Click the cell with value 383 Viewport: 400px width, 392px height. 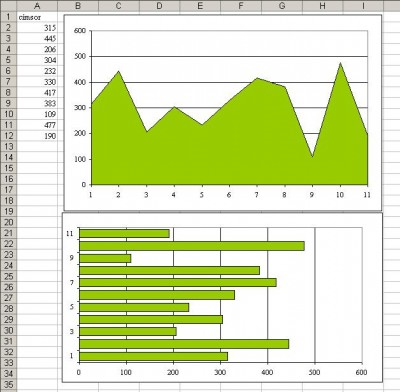point(37,103)
